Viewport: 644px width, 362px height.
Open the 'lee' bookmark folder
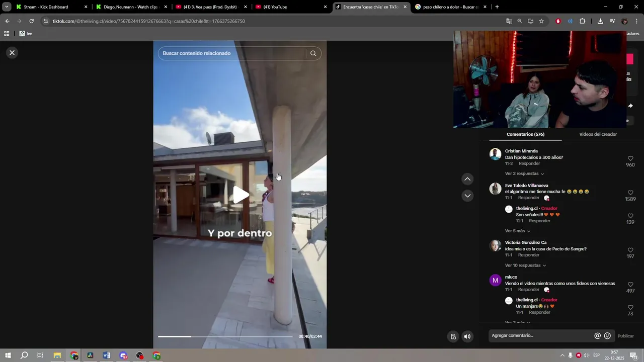pyautogui.click(x=26, y=34)
